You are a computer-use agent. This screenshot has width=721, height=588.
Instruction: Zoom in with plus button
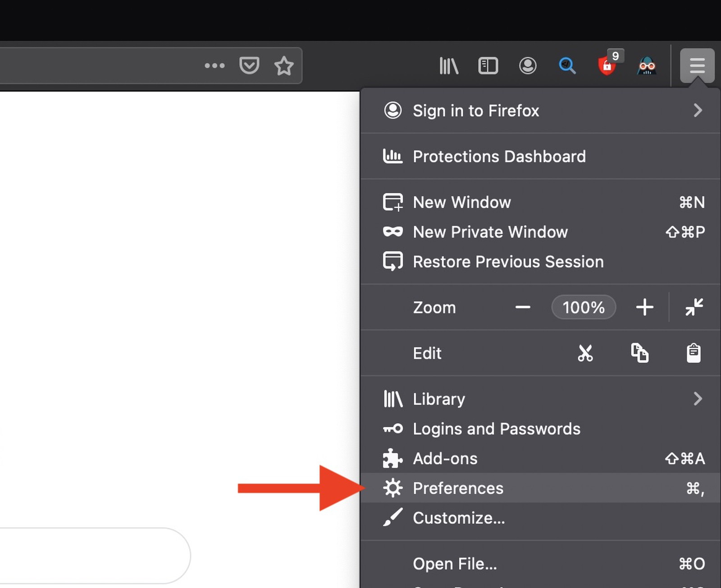click(644, 307)
